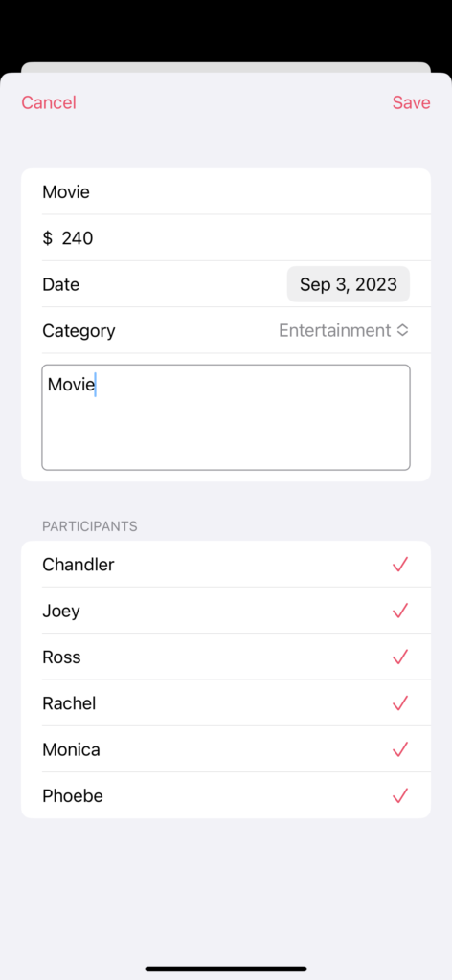Select the Chandler participant row
The image size is (452, 980).
coord(226,565)
